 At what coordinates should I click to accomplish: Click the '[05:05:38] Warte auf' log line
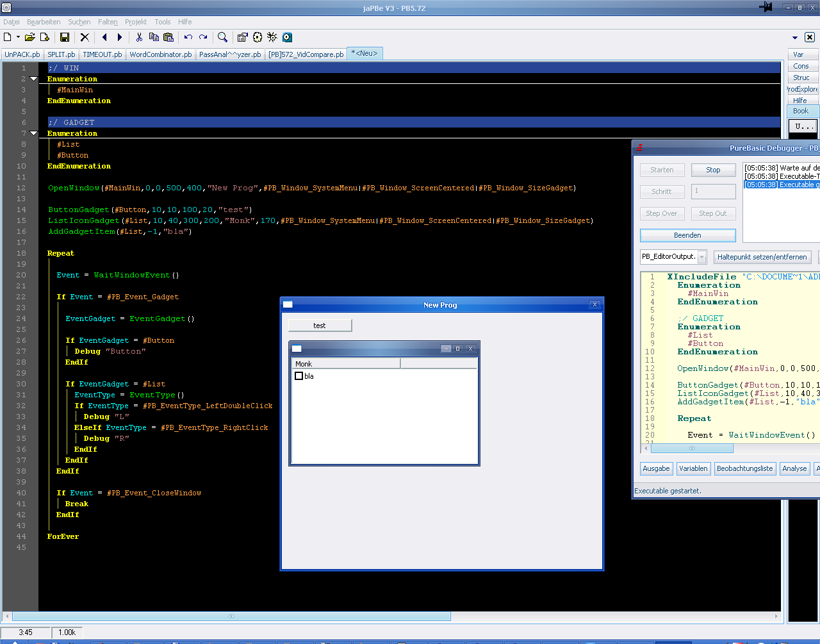[x=782, y=168]
